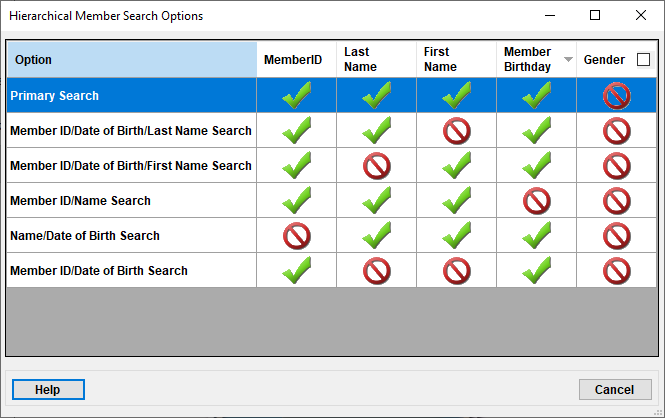
Task: Click Gender prohibited icon in Member ID/Date of Birth Search row
Action: click(617, 271)
